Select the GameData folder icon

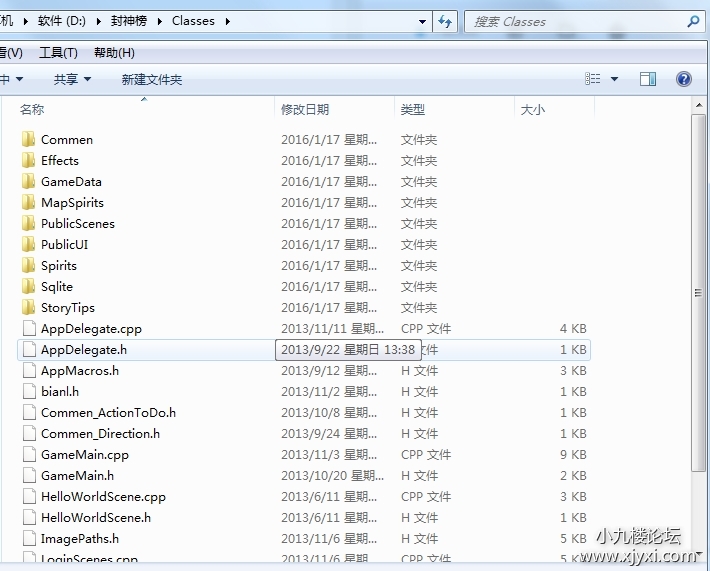pyautogui.click(x=28, y=181)
